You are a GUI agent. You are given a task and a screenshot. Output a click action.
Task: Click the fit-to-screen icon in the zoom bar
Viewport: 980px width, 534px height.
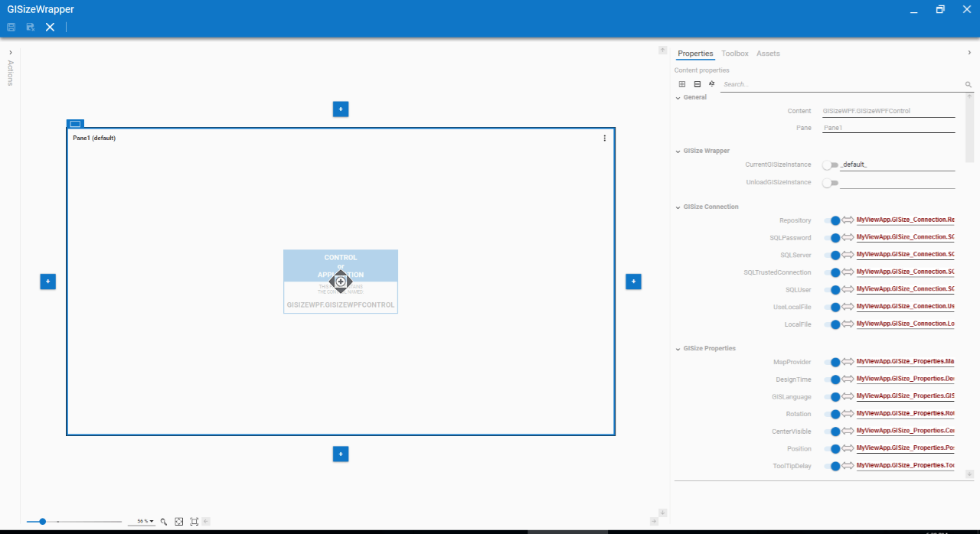tap(178, 521)
